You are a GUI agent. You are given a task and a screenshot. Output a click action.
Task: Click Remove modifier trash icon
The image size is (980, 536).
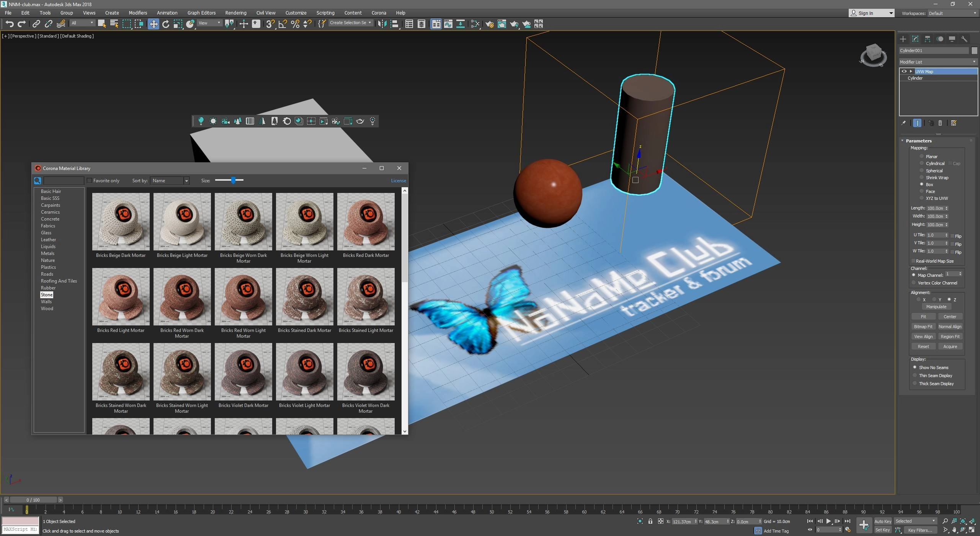(940, 123)
